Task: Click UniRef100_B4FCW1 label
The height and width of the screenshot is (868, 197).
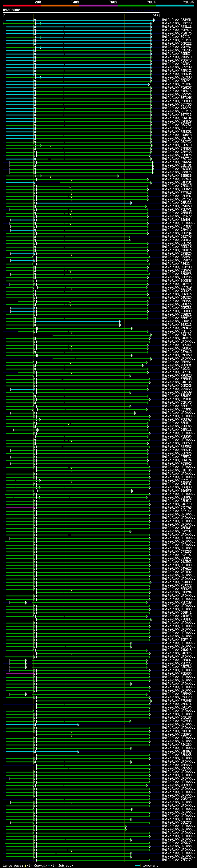Action: [x=177, y=182]
